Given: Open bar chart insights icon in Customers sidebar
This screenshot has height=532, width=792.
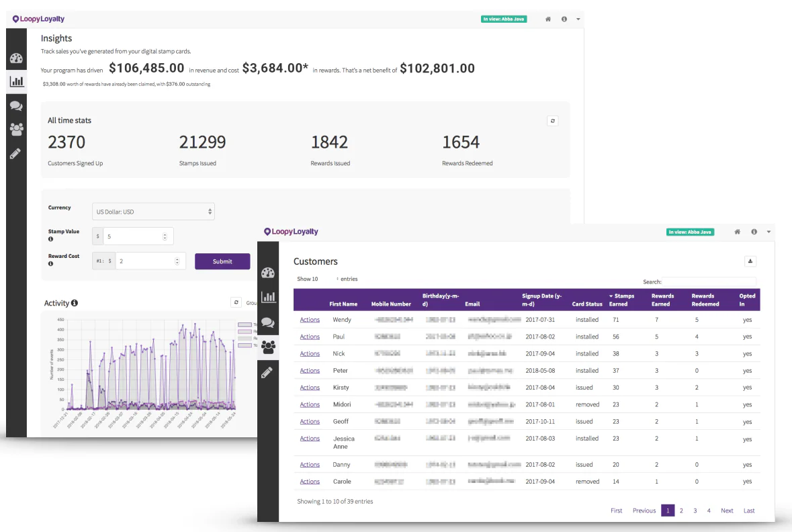Looking at the screenshot, I should coord(268,297).
